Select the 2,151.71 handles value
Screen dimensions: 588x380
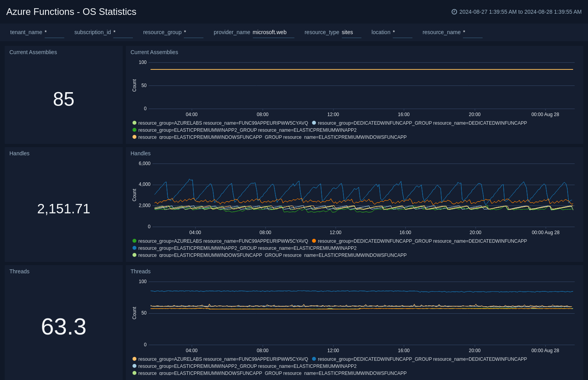tap(64, 209)
